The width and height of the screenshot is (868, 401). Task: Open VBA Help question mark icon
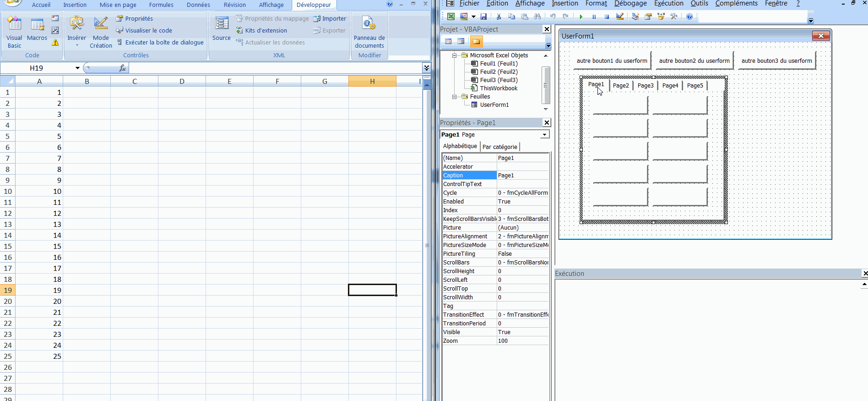click(x=689, y=16)
